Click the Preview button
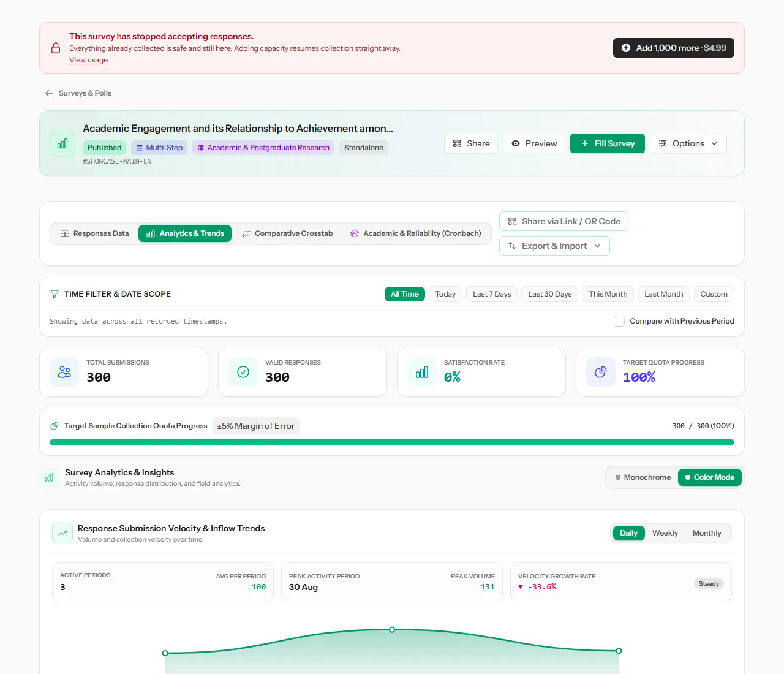 [534, 143]
